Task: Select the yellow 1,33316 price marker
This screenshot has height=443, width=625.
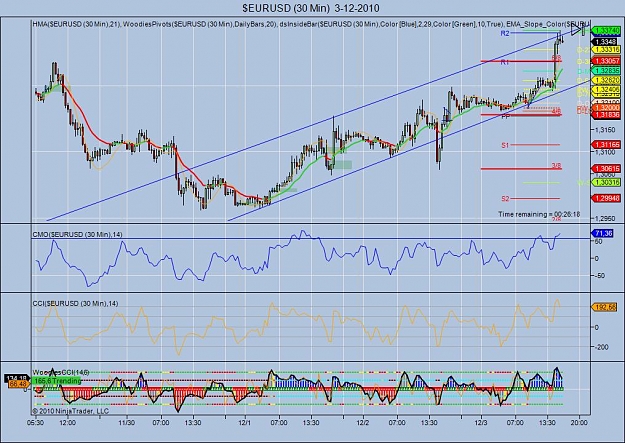Action: (x=606, y=49)
